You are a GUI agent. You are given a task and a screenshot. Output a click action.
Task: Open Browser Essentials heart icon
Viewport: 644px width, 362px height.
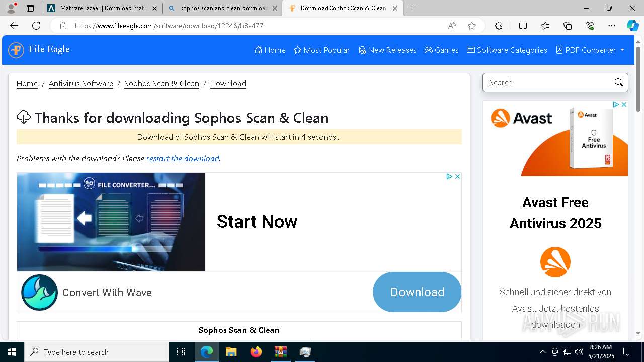coord(590,26)
